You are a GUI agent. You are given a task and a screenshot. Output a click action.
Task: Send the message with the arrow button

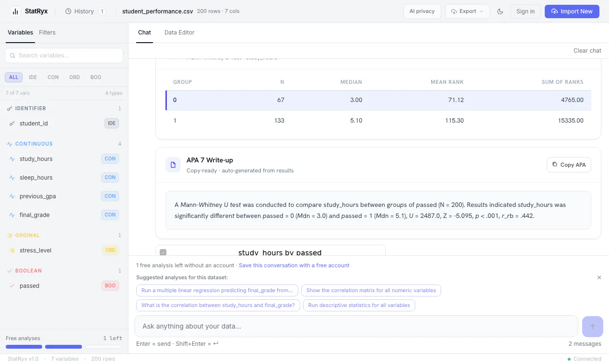coord(592,326)
